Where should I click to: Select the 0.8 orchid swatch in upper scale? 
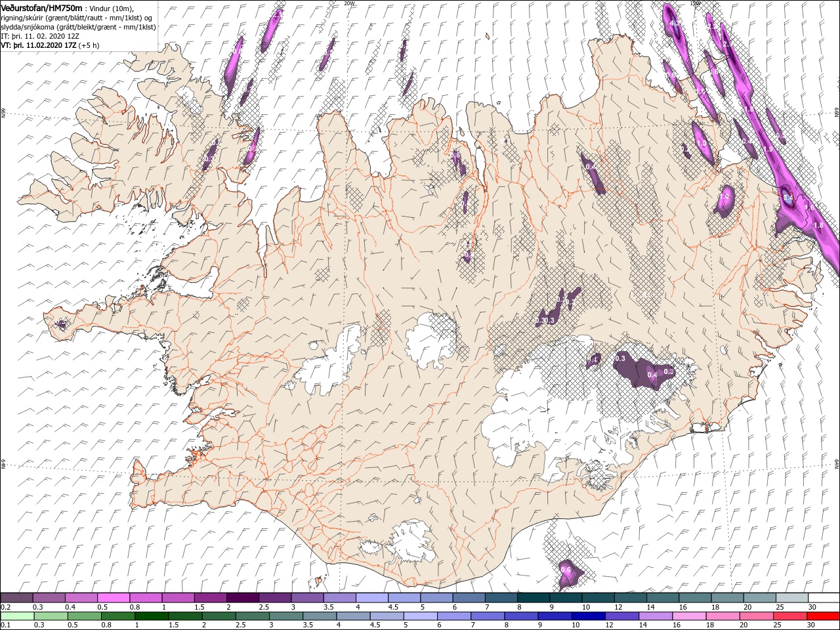[x=145, y=598]
